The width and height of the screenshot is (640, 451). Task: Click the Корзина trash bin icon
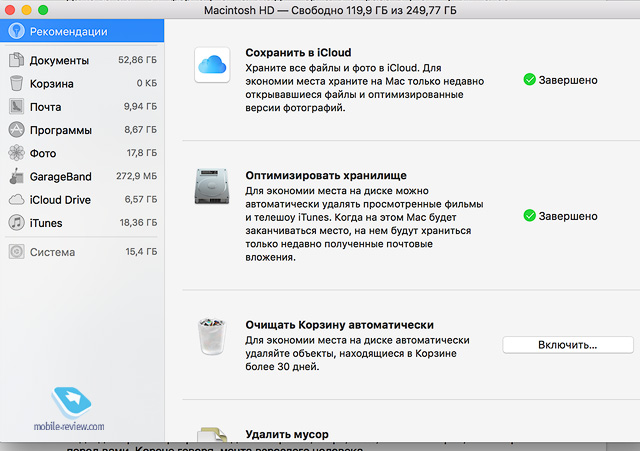pyautogui.click(x=16, y=83)
